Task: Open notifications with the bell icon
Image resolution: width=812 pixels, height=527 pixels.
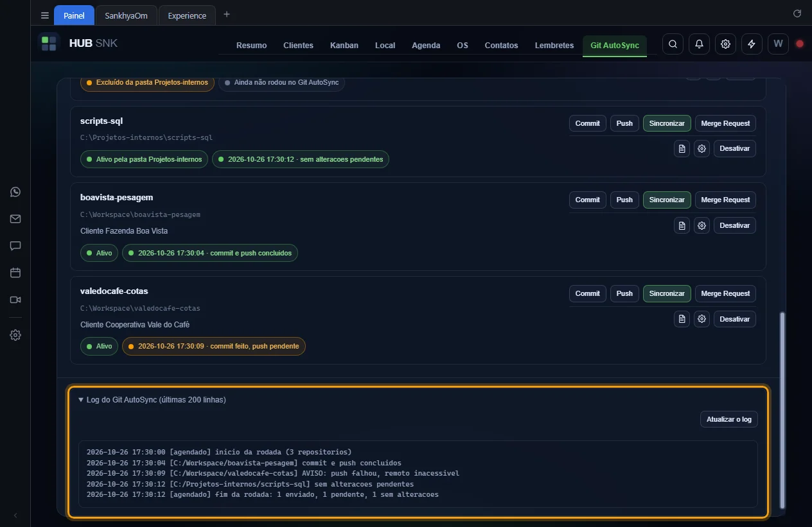Action: [699, 44]
